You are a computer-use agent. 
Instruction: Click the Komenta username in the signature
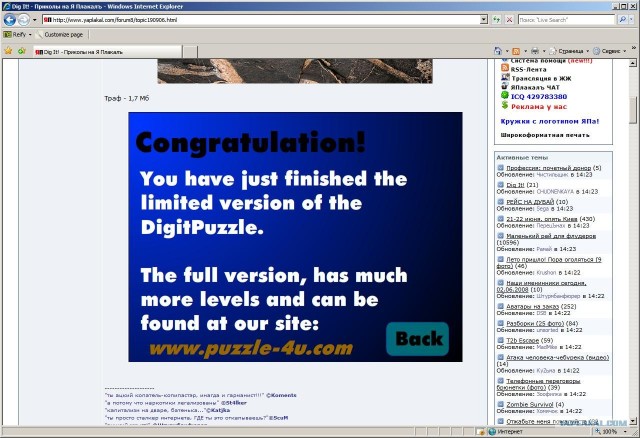[x=283, y=395]
